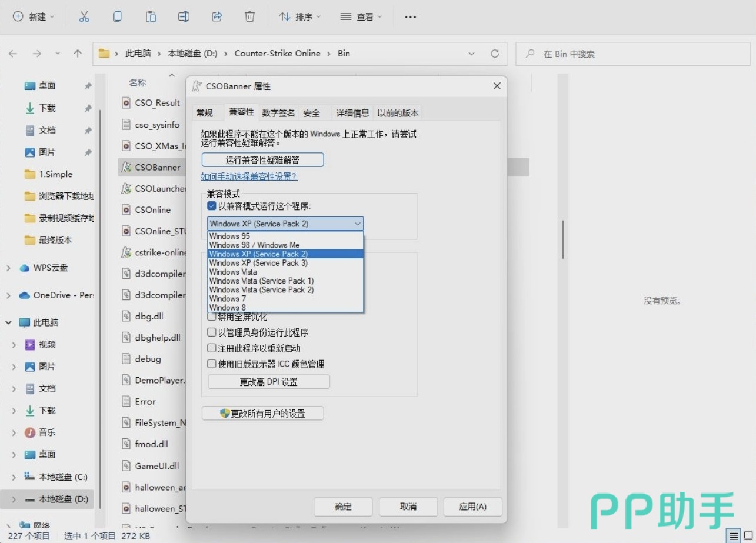
Task: Switch to details view icon in status bar
Action: click(x=734, y=536)
